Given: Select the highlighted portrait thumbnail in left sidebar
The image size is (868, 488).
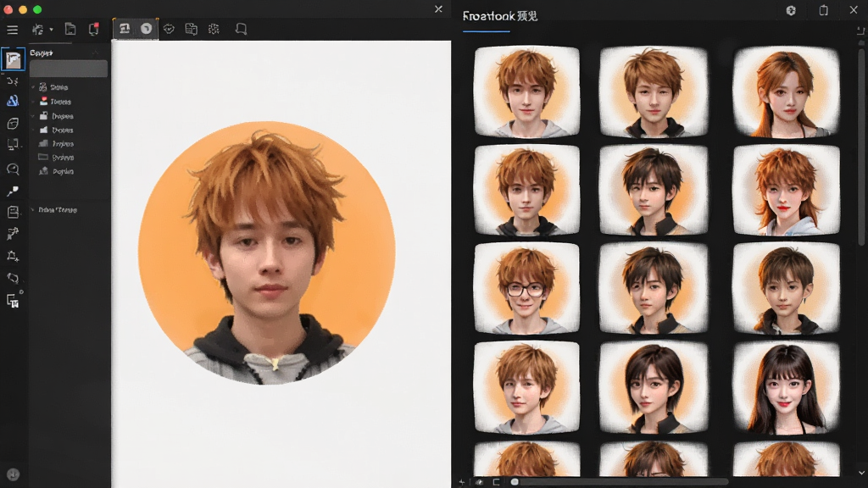Looking at the screenshot, I should pos(14,60).
